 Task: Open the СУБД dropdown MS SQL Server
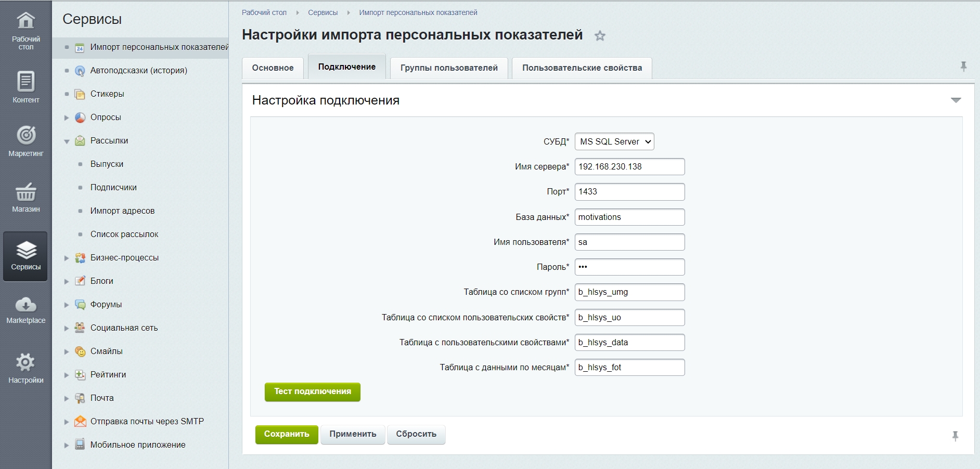(614, 141)
